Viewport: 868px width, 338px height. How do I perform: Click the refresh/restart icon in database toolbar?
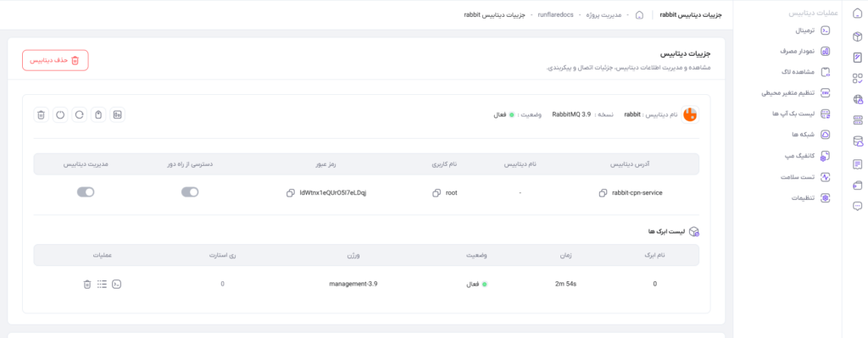point(80,114)
